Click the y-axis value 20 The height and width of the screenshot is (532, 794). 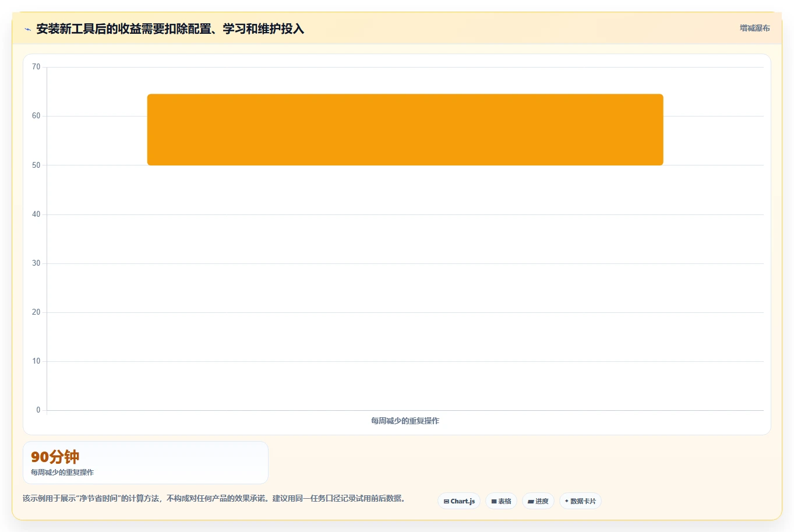point(36,312)
